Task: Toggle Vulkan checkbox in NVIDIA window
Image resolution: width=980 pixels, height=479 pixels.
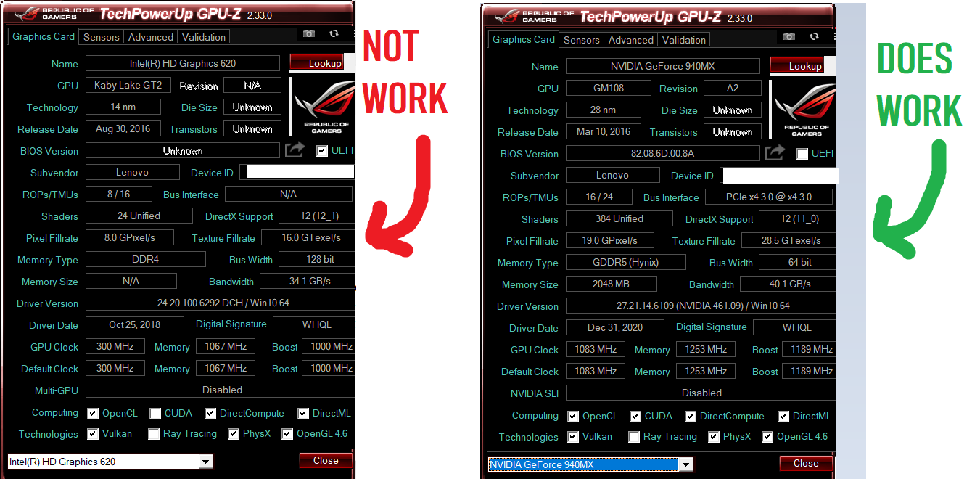Action: click(573, 437)
